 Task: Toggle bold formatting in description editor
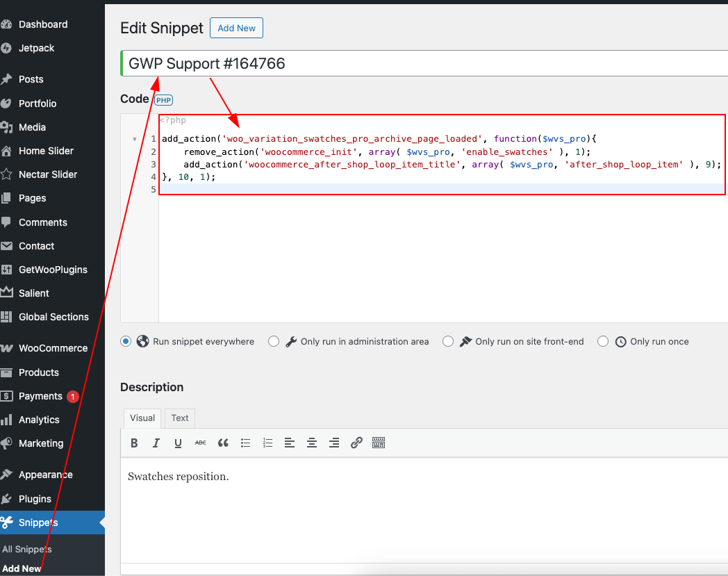(x=134, y=443)
